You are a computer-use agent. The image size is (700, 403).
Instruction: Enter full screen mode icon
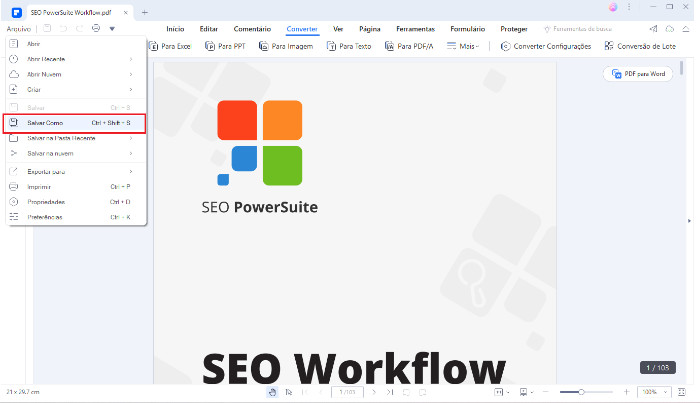[x=682, y=392]
